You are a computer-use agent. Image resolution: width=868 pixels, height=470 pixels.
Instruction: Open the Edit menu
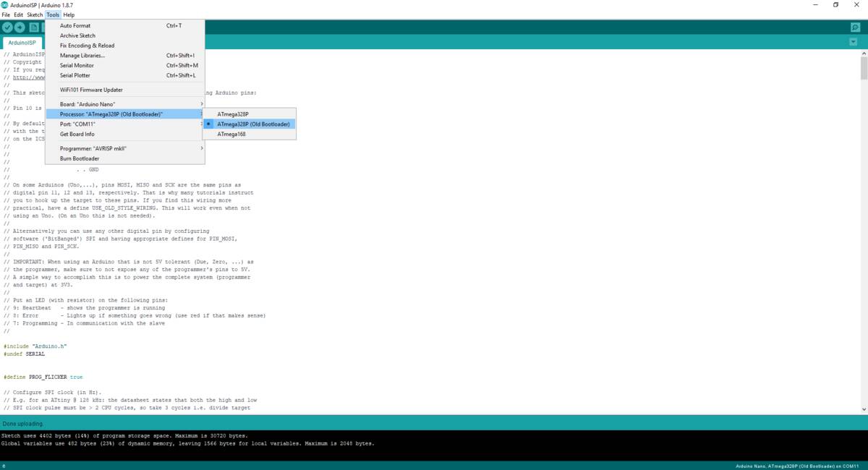pyautogui.click(x=18, y=14)
